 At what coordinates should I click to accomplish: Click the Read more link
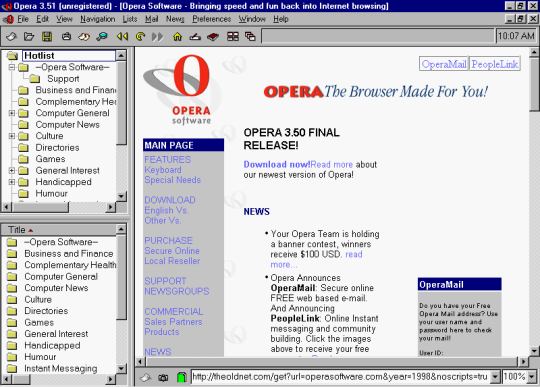coord(332,165)
